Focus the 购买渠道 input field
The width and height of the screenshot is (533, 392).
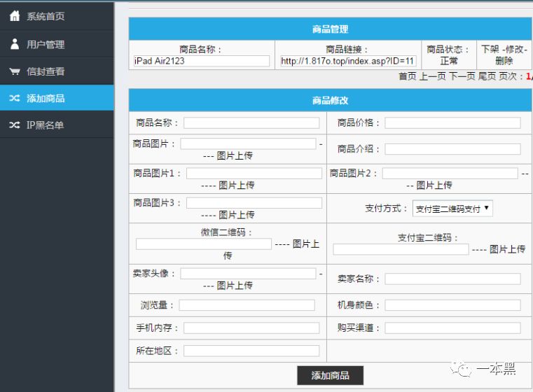pyautogui.click(x=452, y=328)
